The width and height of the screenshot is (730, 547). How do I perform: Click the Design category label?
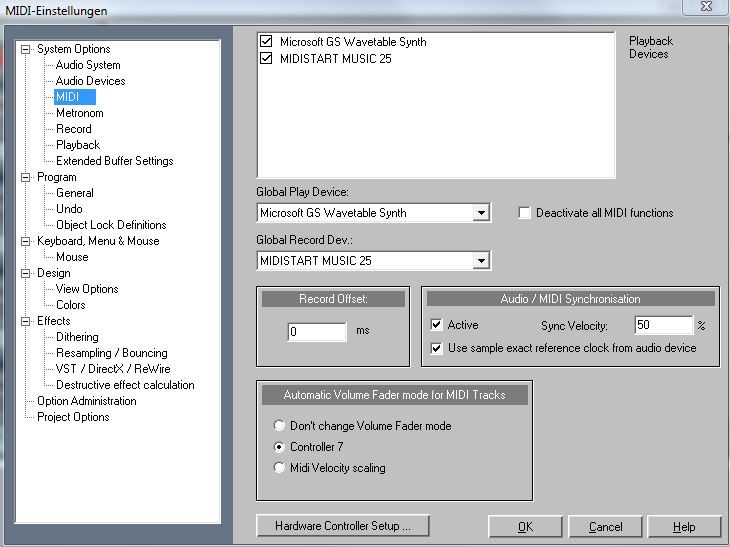54,273
